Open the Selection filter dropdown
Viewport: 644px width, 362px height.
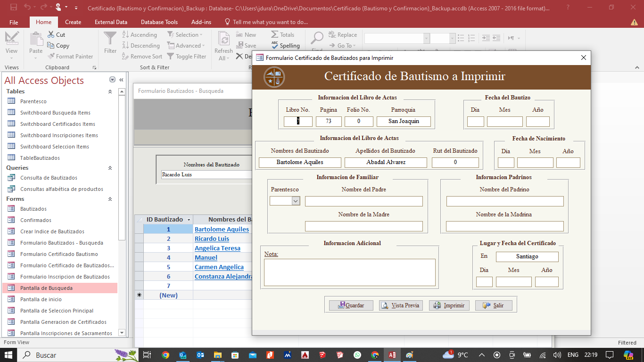click(x=184, y=34)
